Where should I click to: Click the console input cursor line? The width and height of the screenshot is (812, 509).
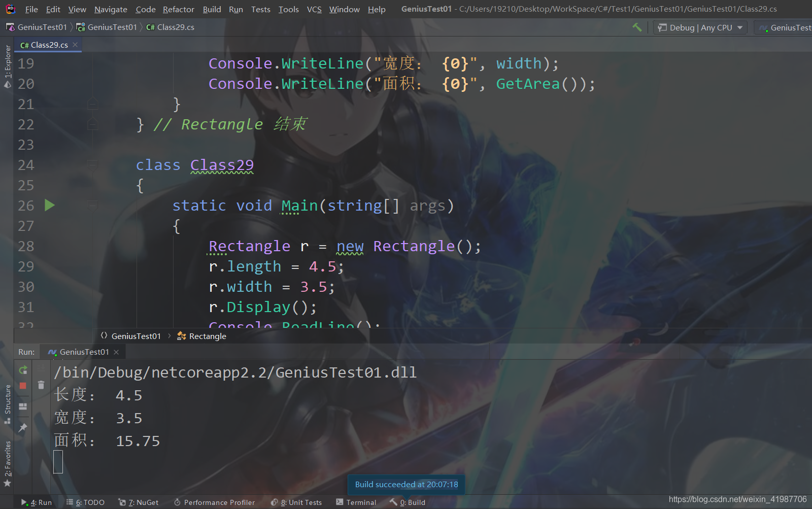(58, 462)
